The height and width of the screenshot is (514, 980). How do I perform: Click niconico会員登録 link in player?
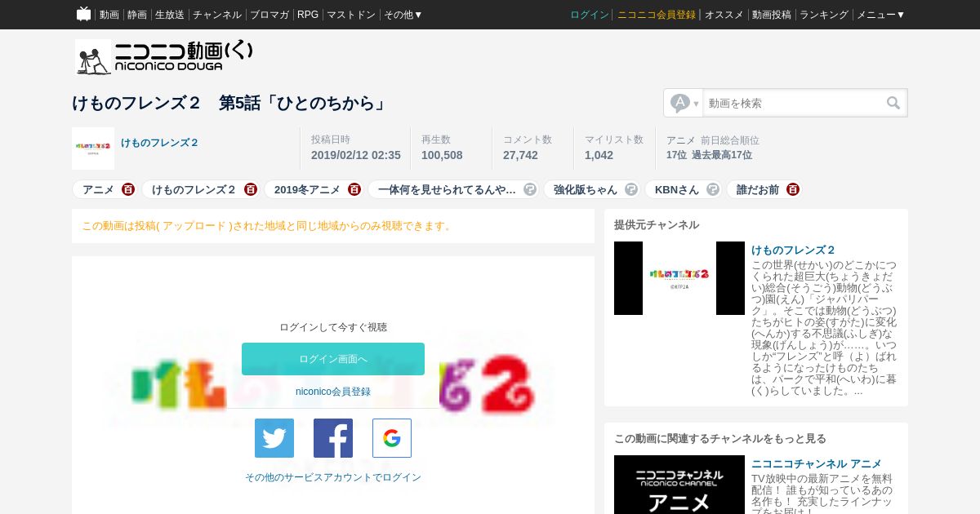coord(333,392)
